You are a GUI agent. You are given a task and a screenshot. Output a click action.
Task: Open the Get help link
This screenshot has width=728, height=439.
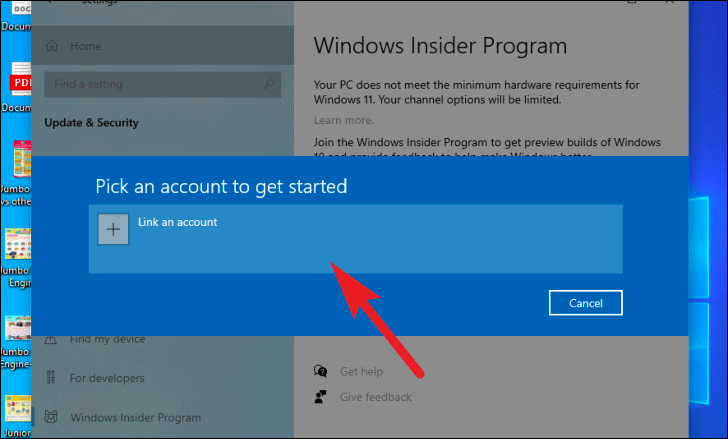pyautogui.click(x=361, y=371)
